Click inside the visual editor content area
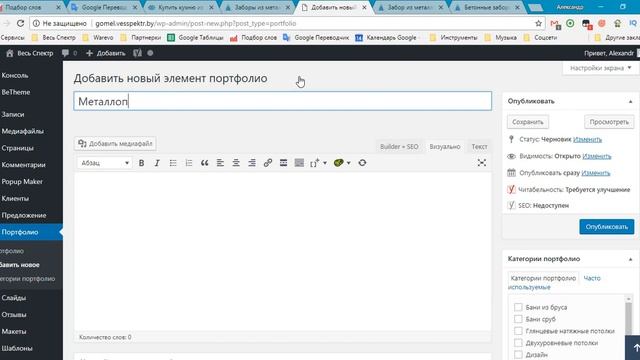This screenshot has height=360, width=640. [282, 252]
